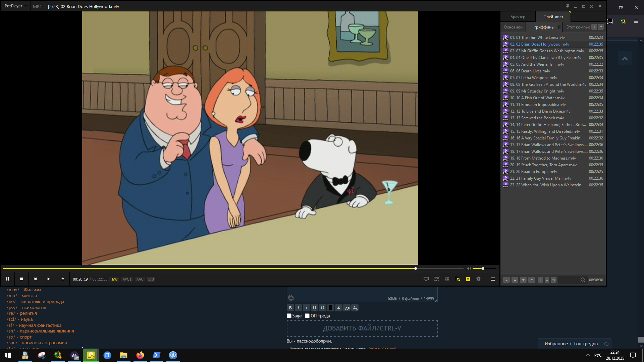Add item with playlist plus button

click(540, 280)
